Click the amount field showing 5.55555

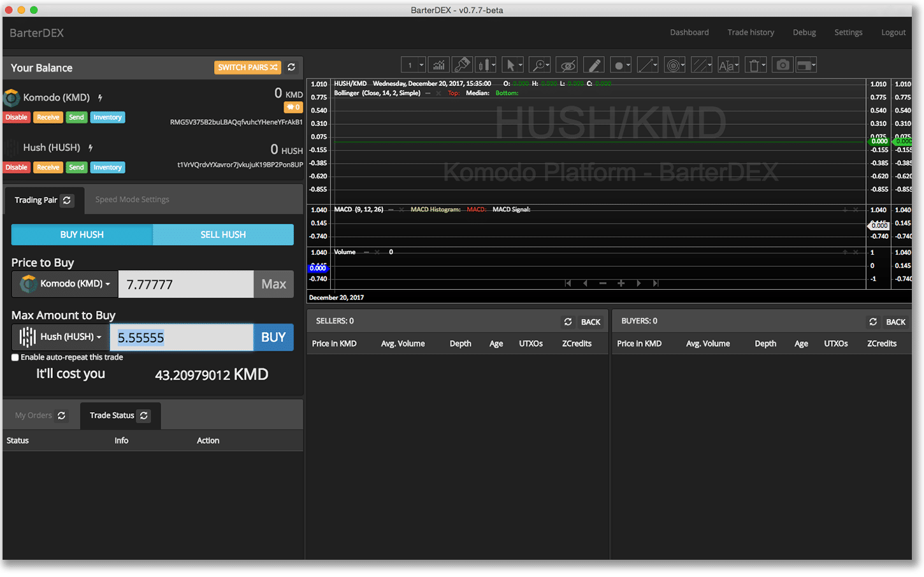[182, 337]
